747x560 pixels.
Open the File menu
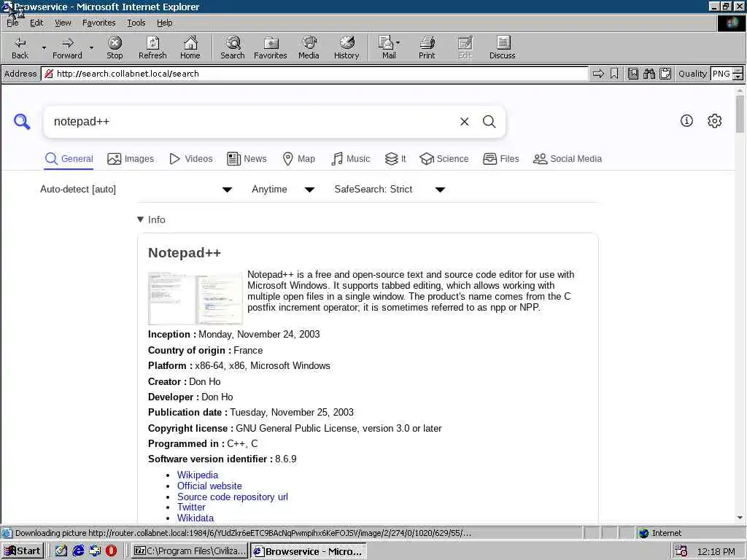[13, 23]
